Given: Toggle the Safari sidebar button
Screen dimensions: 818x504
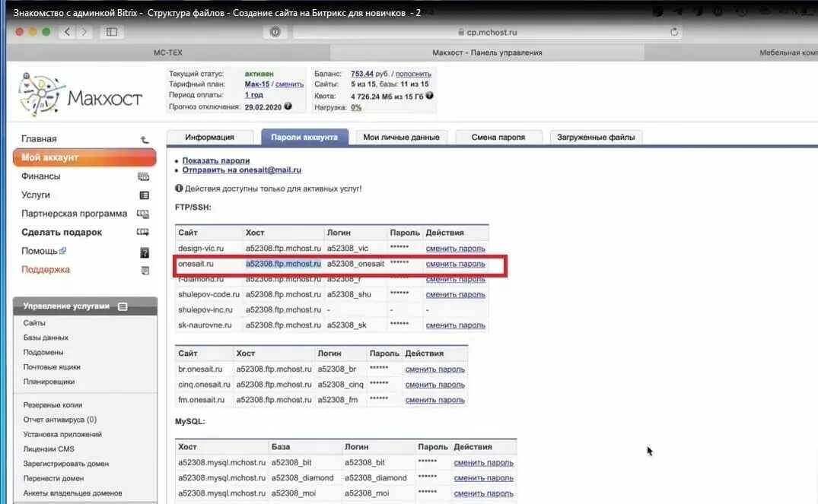Looking at the screenshot, I should pos(112,32).
